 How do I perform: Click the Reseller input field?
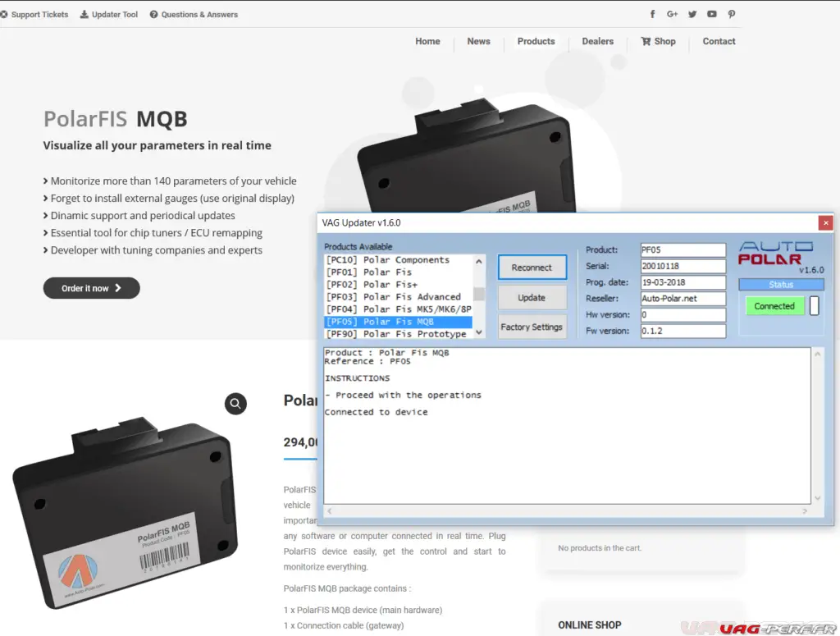tap(683, 299)
